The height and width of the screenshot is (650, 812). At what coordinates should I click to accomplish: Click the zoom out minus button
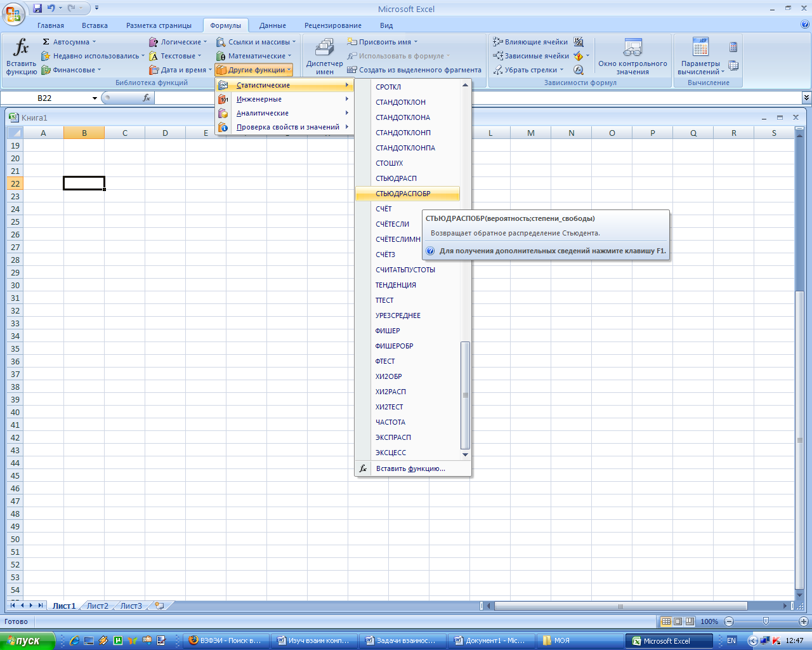(x=729, y=621)
